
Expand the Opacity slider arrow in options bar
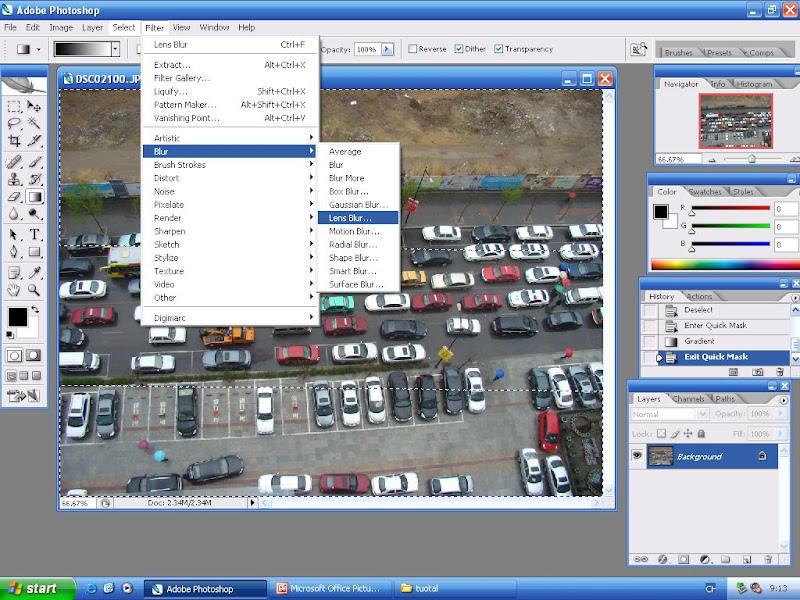pos(387,49)
